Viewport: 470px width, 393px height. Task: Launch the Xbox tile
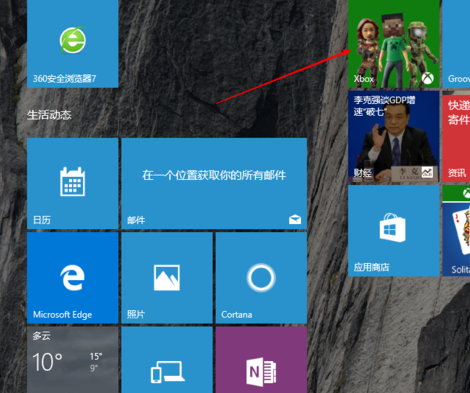(x=394, y=44)
